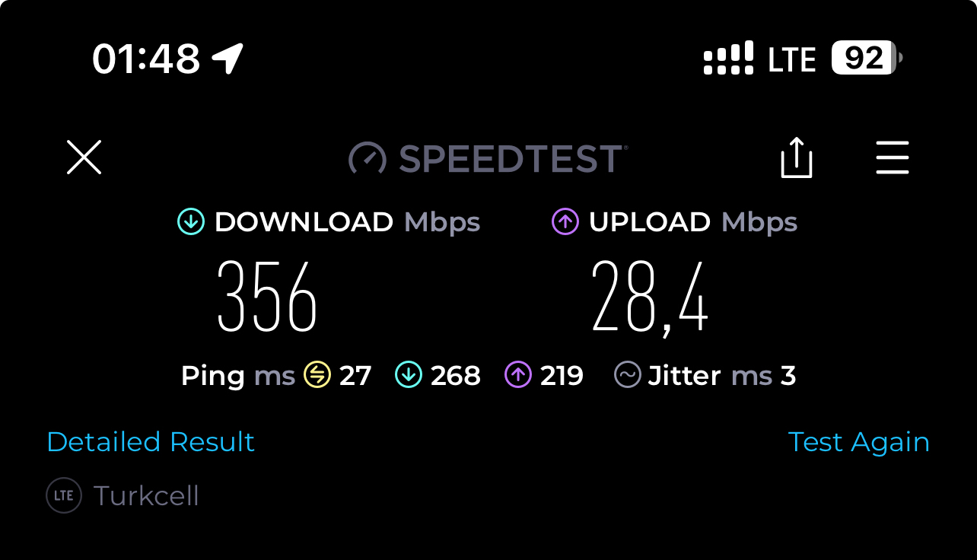Start a new test with Test Again
This screenshot has width=977, height=560.
[858, 442]
